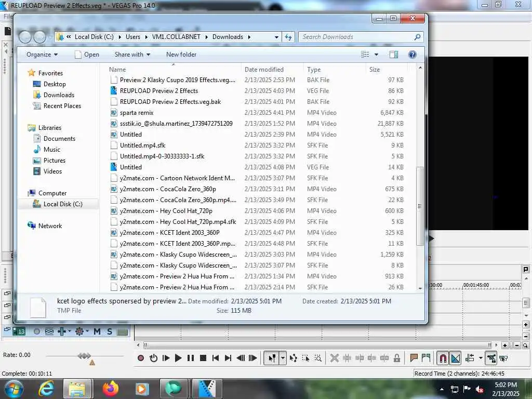This screenshot has width=532, height=399.
Task: Open the Normal Edit tool dropdown arrow
Action: [x=283, y=358]
